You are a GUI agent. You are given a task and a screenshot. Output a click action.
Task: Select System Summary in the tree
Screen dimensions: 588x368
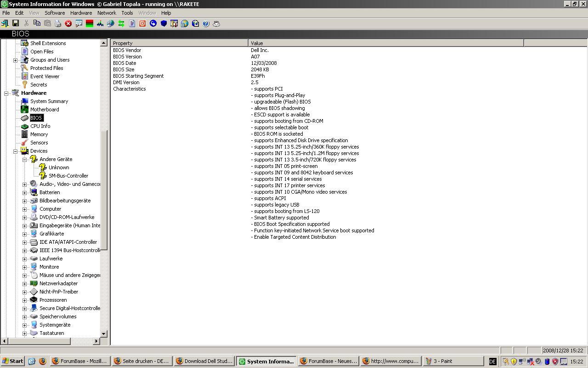(x=49, y=101)
